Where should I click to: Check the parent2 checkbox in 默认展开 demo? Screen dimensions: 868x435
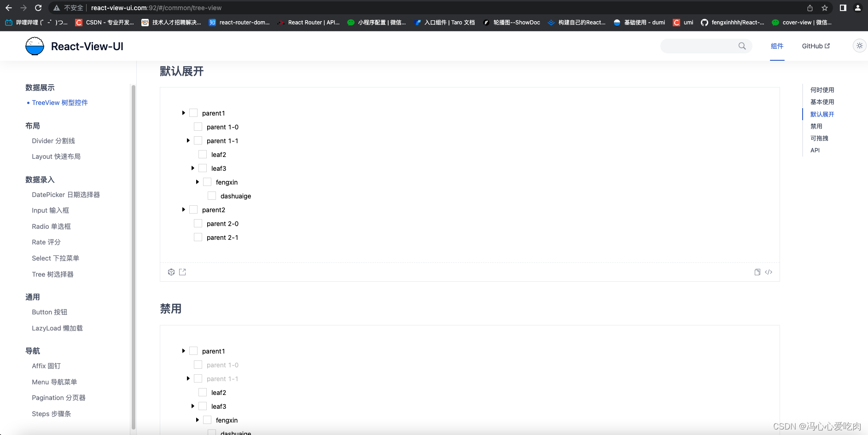[193, 209]
